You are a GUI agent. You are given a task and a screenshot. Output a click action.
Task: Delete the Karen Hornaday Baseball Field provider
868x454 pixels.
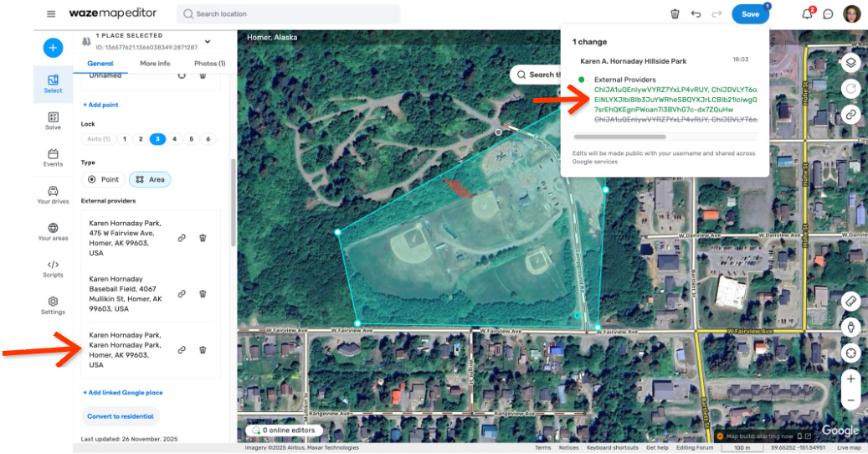click(x=203, y=294)
